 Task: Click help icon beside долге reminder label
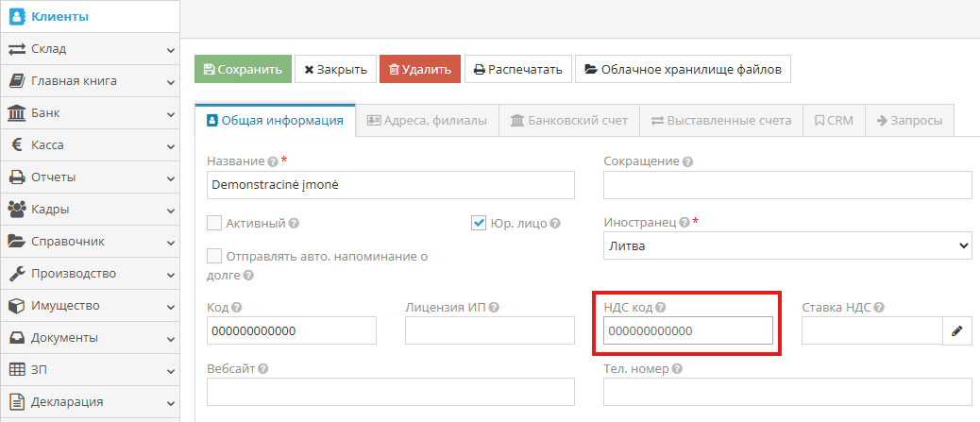pos(248,276)
